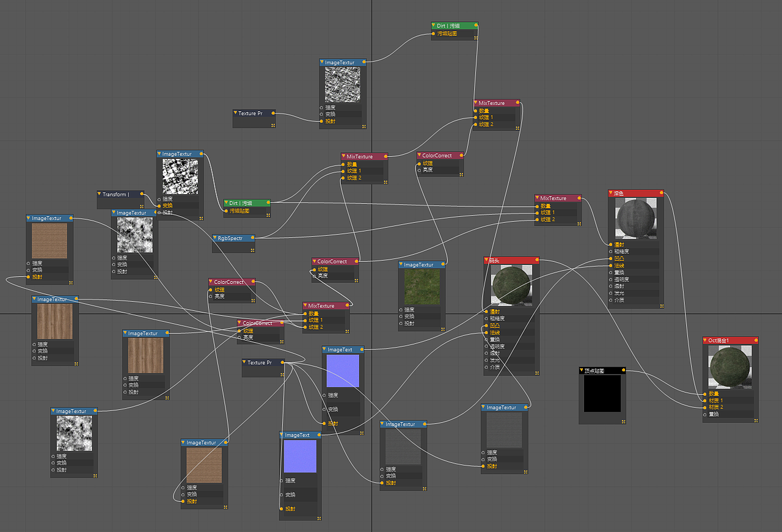This screenshot has height=532, width=782.
Task: Click the Transform node's output port
Action: click(x=142, y=194)
